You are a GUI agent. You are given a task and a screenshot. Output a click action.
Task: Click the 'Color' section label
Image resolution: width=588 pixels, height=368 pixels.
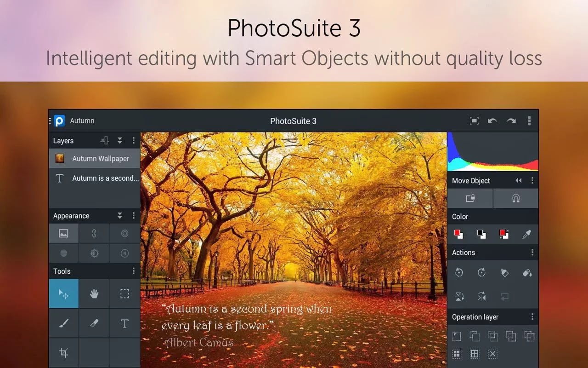pos(460,217)
